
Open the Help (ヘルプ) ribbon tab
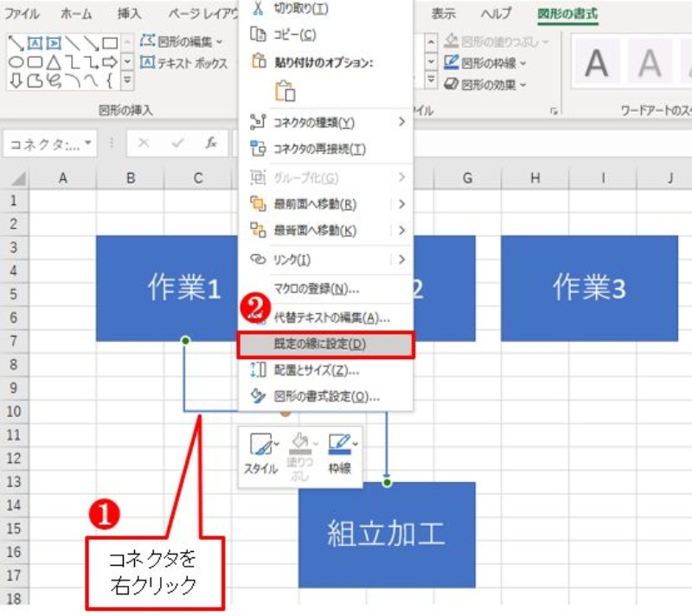coord(496,14)
